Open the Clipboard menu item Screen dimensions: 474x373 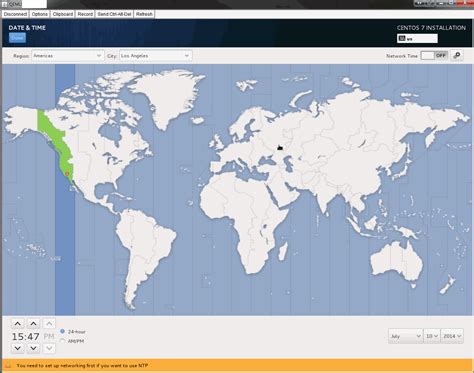(63, 14)
